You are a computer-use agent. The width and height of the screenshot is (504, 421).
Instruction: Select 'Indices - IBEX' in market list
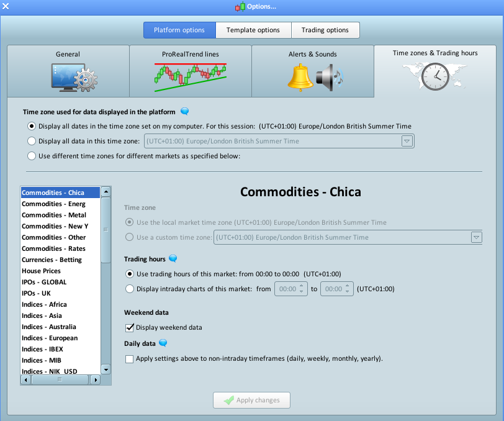click(x=60, y=349)
